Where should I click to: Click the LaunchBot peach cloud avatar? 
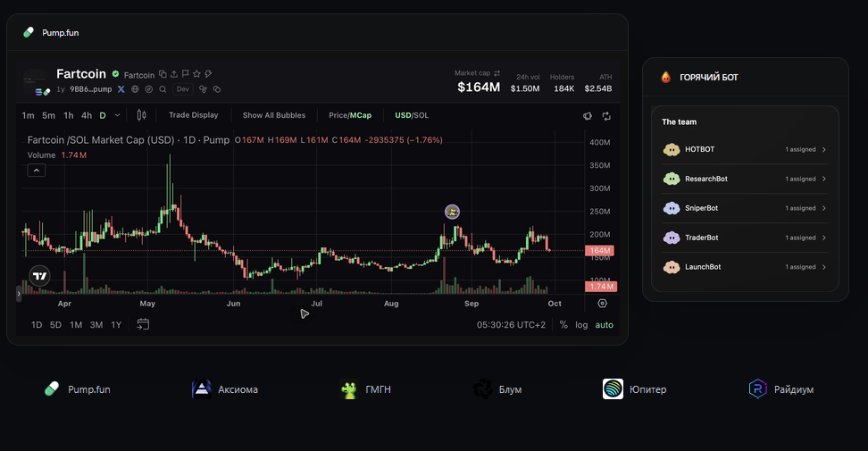click(x=672, y=267)
